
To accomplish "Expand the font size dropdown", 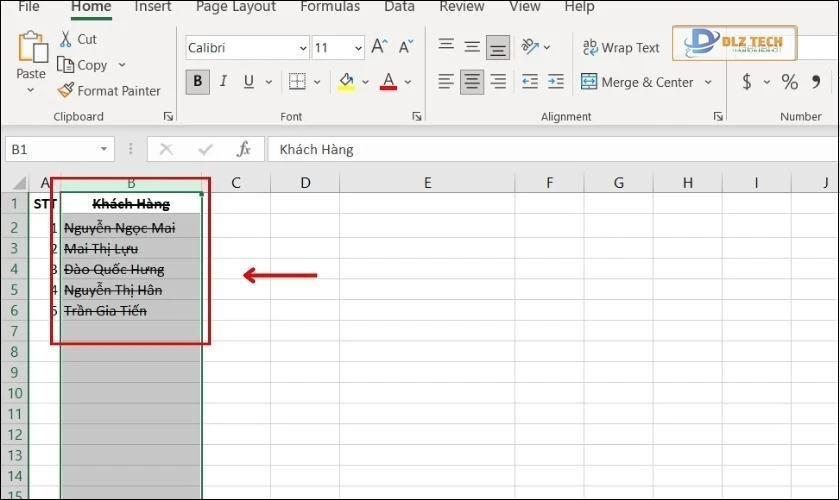I will [358, 48].
